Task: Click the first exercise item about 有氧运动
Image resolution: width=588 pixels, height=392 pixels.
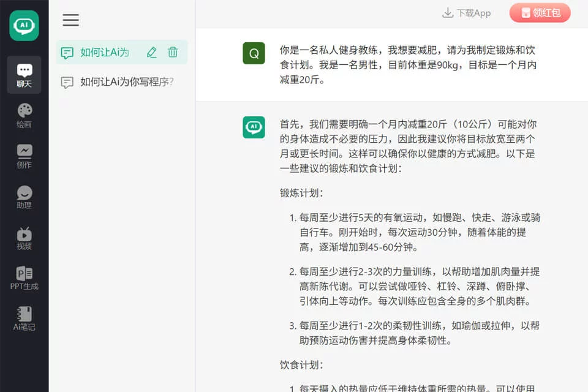Action: point(415,232)
